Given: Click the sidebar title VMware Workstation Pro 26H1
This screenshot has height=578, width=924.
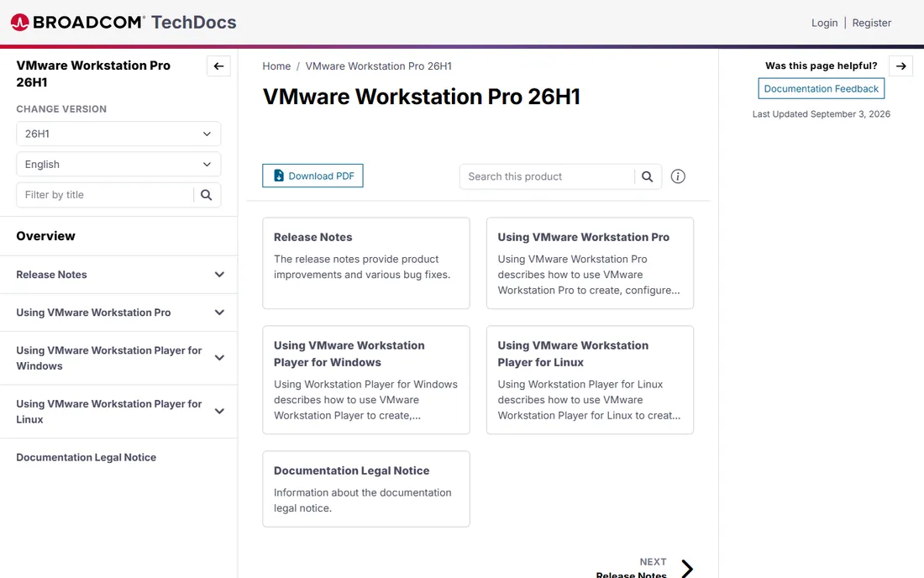Looking at the screenshot, I should (93, 74).
